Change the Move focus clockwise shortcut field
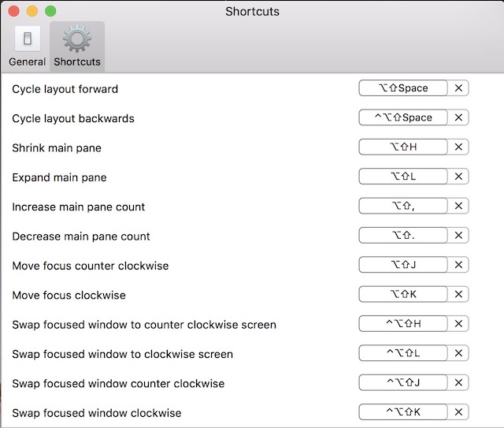 tap(403, 294)
